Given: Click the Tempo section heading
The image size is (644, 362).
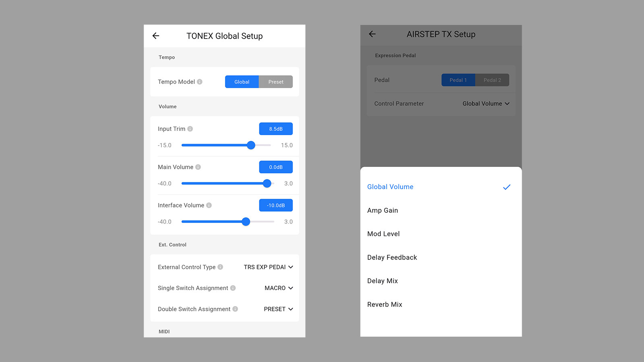Looking at the screenshot, I should 167,57.
